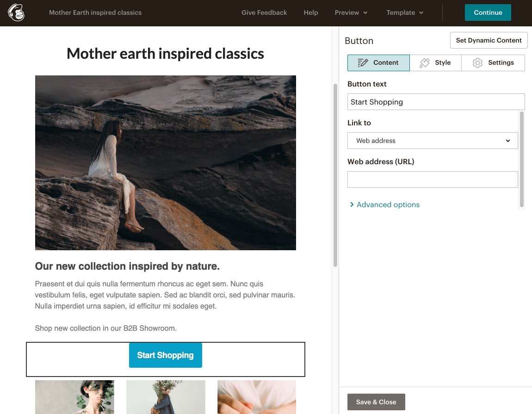
Task: Select the Start Shopping button block
Action: pyautogui.click(x=165, y=355)
